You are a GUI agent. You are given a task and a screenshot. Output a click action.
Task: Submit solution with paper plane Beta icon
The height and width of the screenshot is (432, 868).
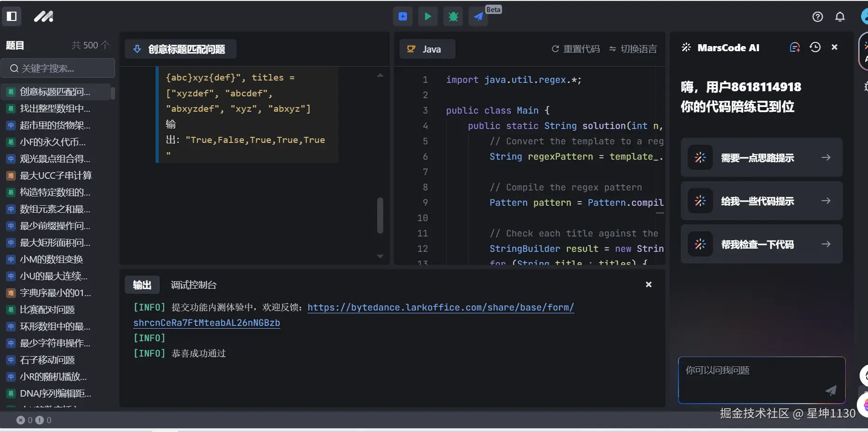tap(478, 17)
